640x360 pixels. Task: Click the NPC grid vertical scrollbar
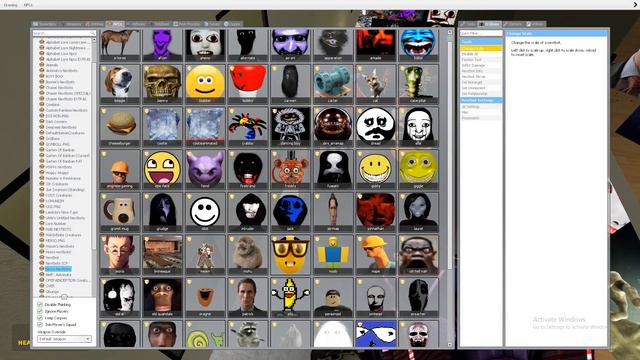pos(450,155)
